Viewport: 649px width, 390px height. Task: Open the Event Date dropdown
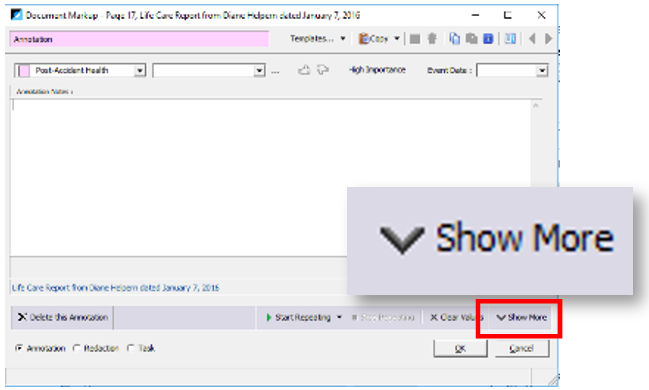(x=542, y=71)
